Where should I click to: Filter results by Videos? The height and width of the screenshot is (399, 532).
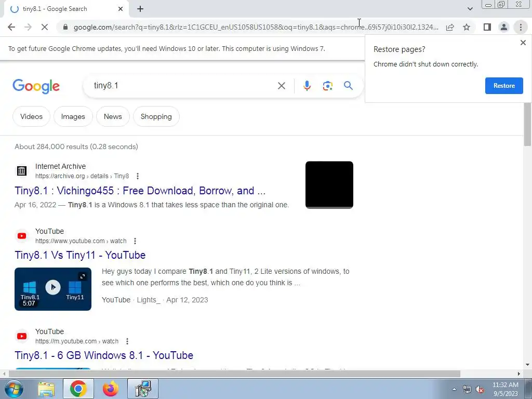[x=31, y=116]
